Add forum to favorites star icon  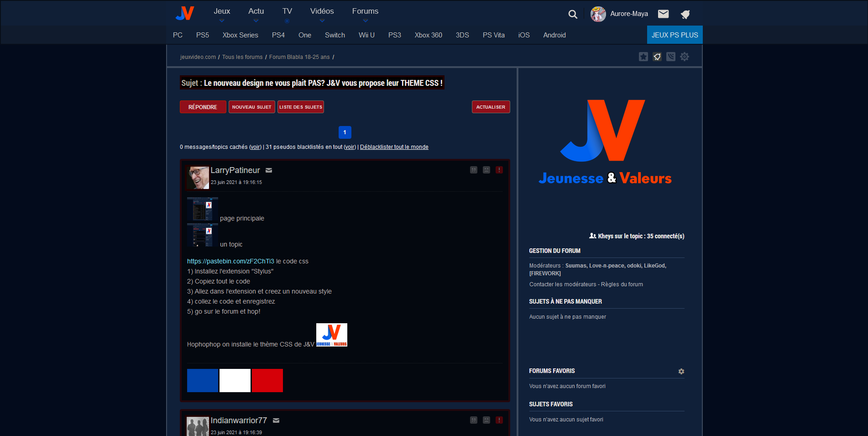643,57
